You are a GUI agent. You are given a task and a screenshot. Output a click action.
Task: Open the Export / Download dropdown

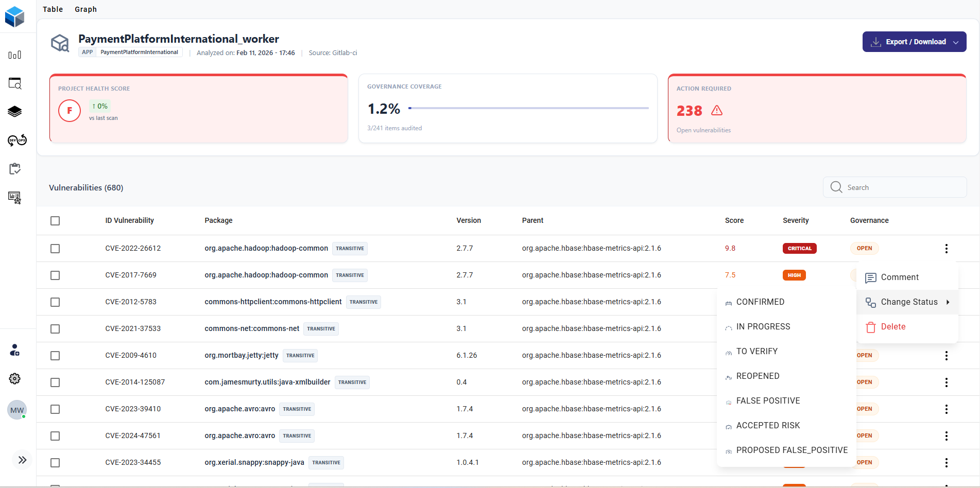(x=914, y=42)
